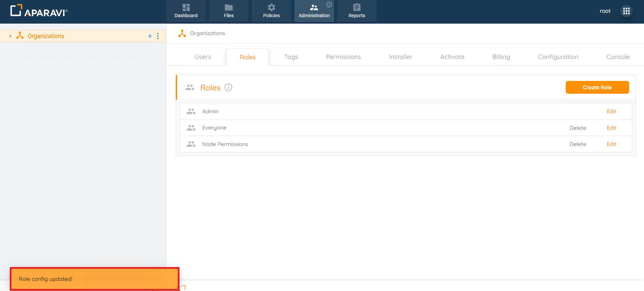The width and height of the screenshot is (644, 291).
Task: Switch to the Users tab
Action: tap(203, 57)
